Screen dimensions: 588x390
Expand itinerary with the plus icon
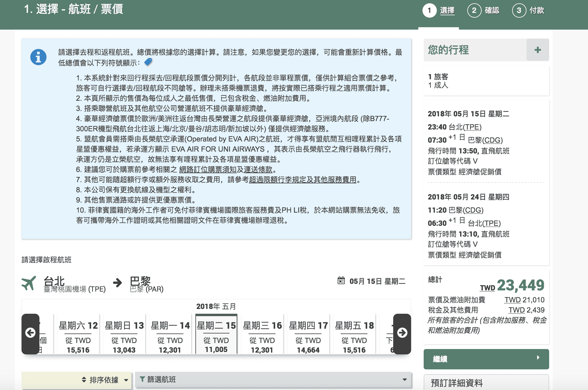tap(538, 50)
